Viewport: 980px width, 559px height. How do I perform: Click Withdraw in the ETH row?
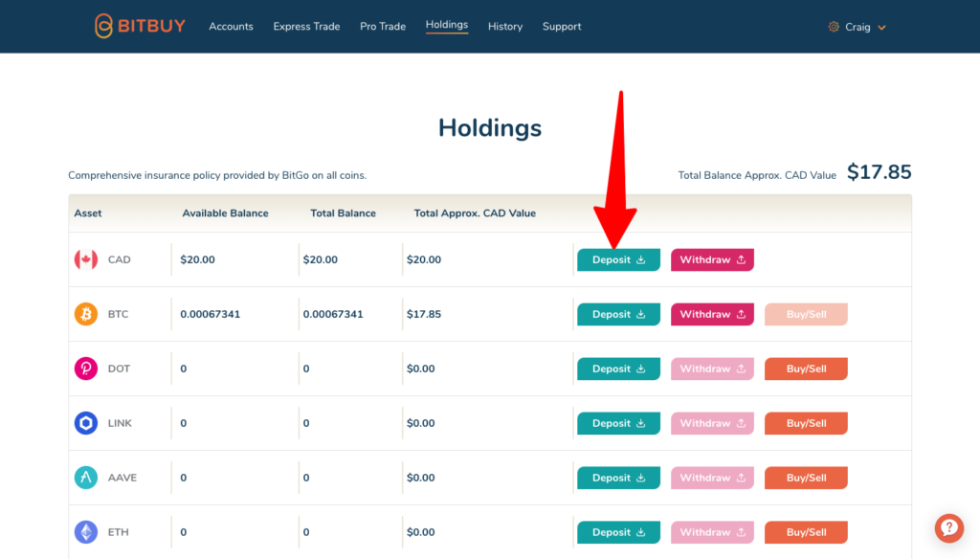click(712, 532)
